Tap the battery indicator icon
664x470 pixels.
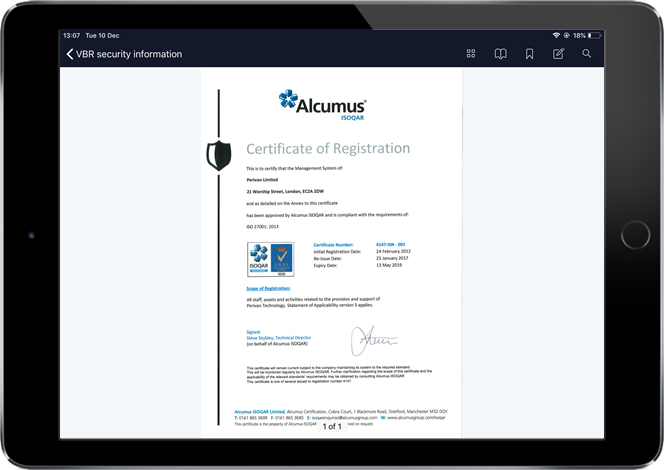coord(595,35)
